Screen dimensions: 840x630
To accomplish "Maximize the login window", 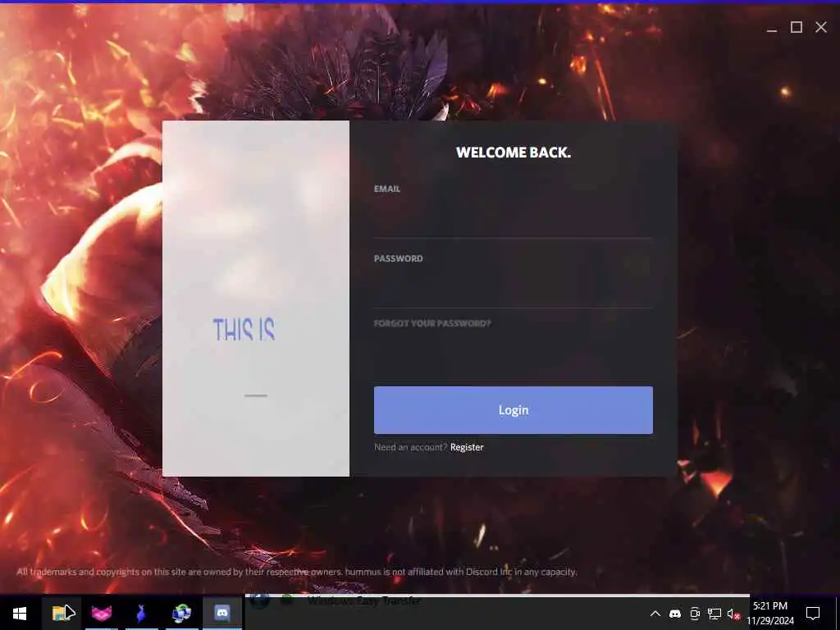I will click(x=796, y=27).
